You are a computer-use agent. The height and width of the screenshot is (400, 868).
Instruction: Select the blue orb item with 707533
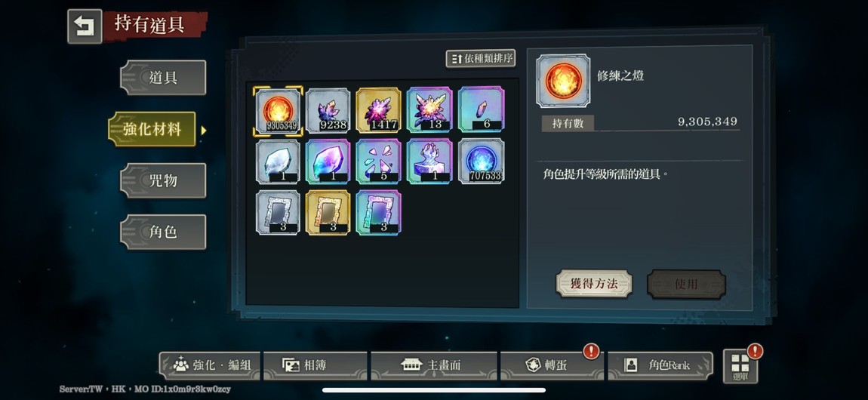pyautogui.click(x=481, y=161)
